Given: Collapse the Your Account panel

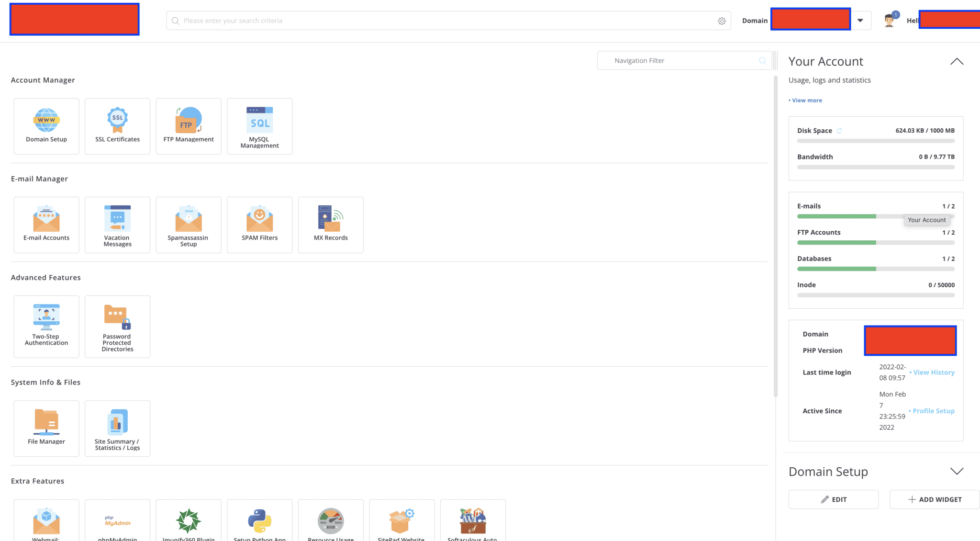Looking at the screenshot, I should pos(957,61).
